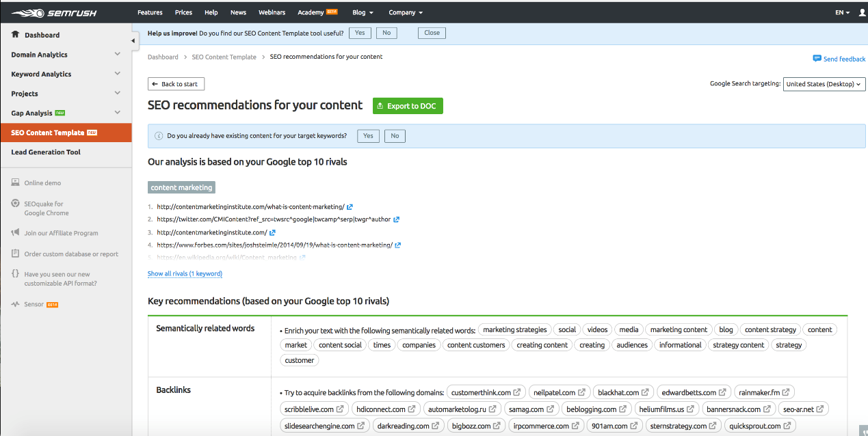Answer No to existing content question
The image size is (868, 436).
tap(395, 136)
